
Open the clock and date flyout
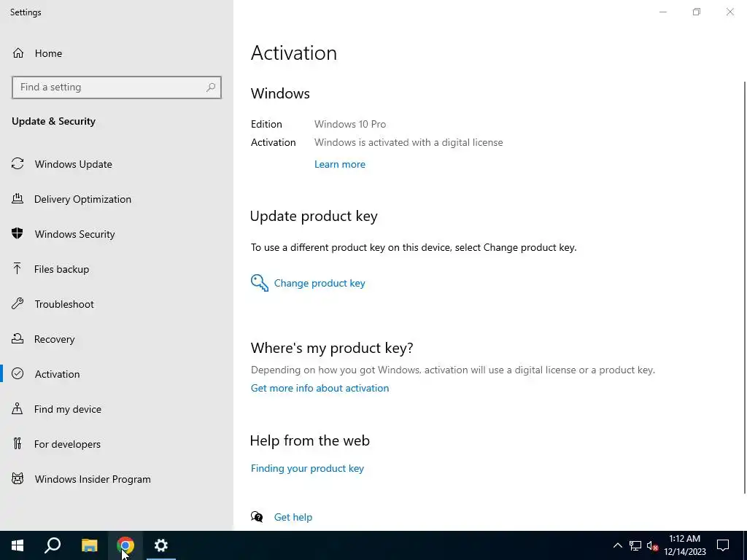685,545
